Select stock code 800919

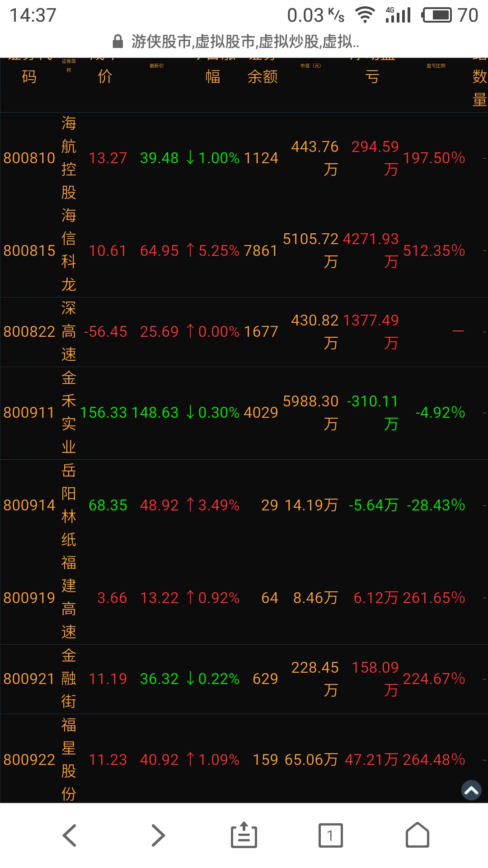click(29, 598)
